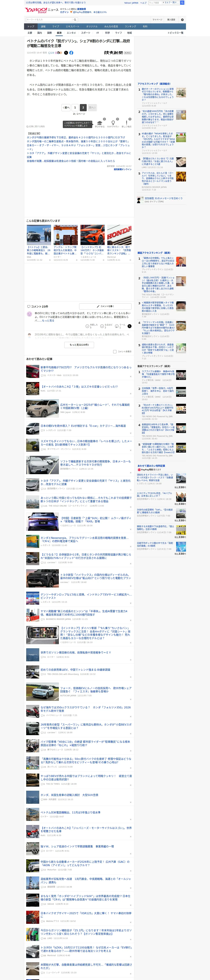The width and height of the screenshot is (210, 980).
Task: Open ライブ tab in blue navigation
Action: pyautogui.click(x=56, y=27)
